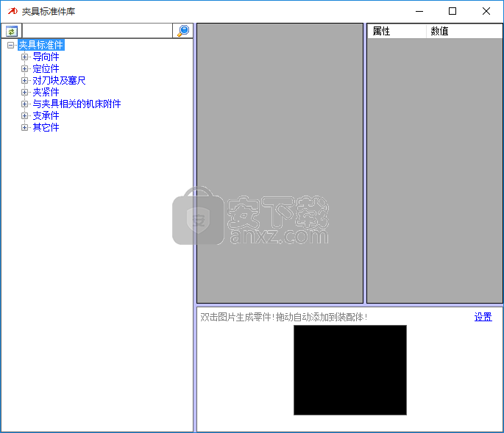
Task: Select the 夹具标准件 root item
Action: click(x=41, y=45)
